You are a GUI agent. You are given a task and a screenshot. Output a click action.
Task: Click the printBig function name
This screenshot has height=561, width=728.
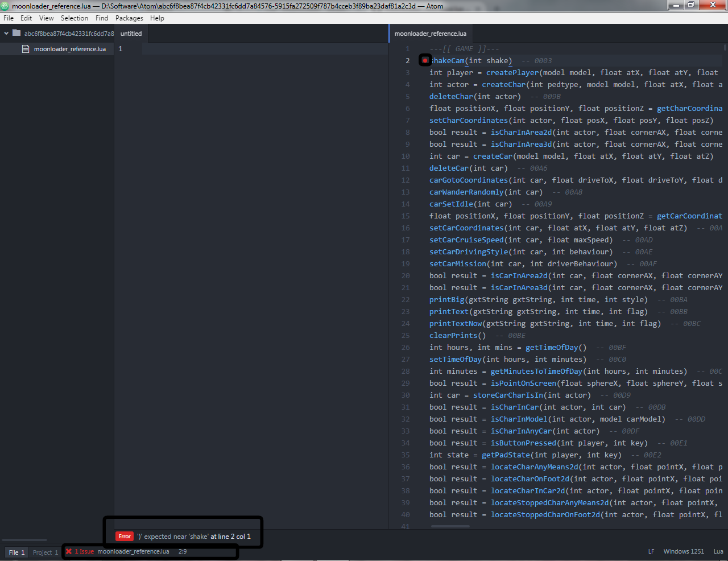(447, 300)
